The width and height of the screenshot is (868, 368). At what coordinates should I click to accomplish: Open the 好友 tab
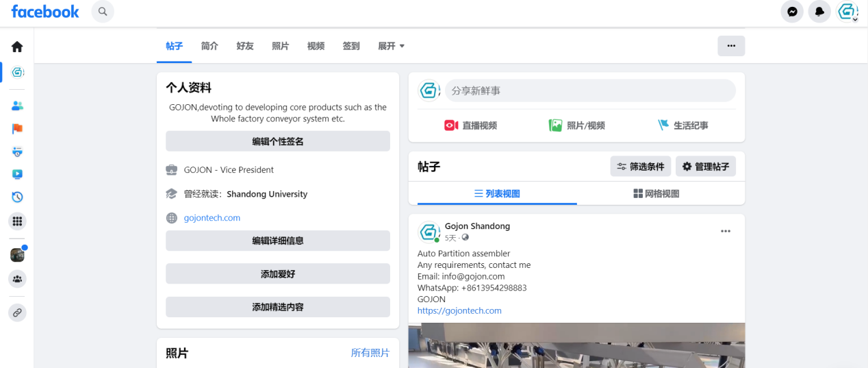tap(245, 46)
